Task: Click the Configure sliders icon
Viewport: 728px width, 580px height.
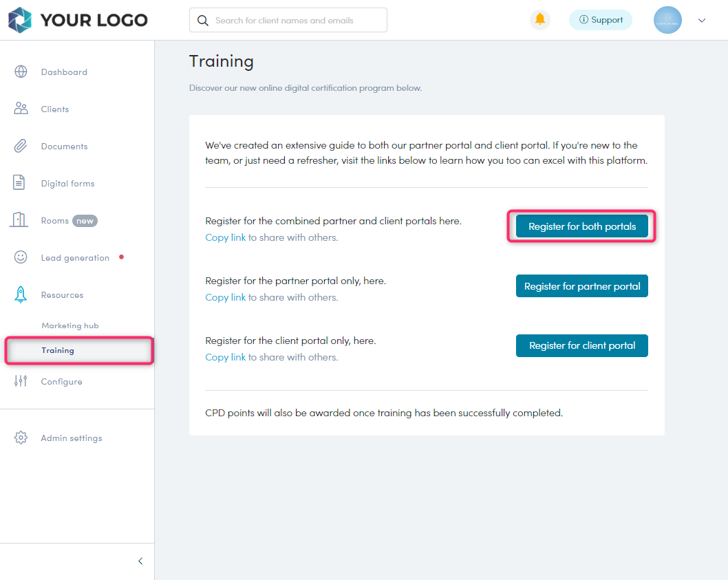Action: point(21,381)
